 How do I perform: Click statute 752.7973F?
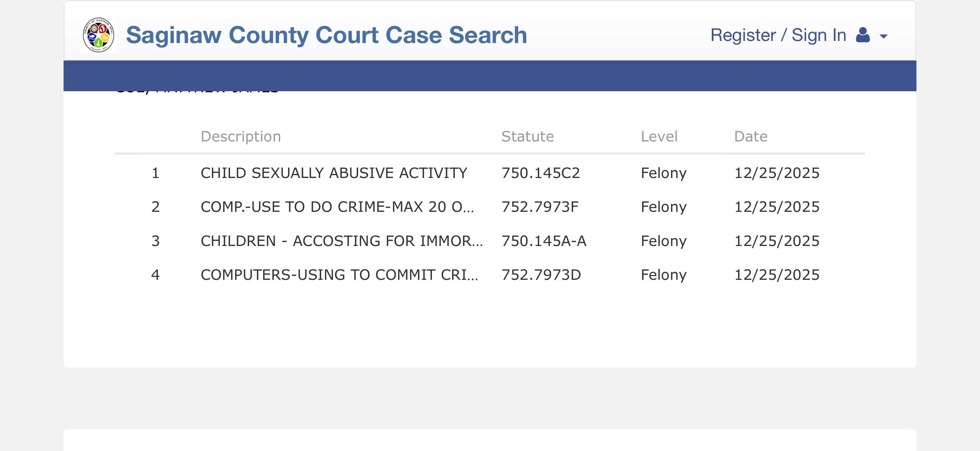[x=540, y=207]
